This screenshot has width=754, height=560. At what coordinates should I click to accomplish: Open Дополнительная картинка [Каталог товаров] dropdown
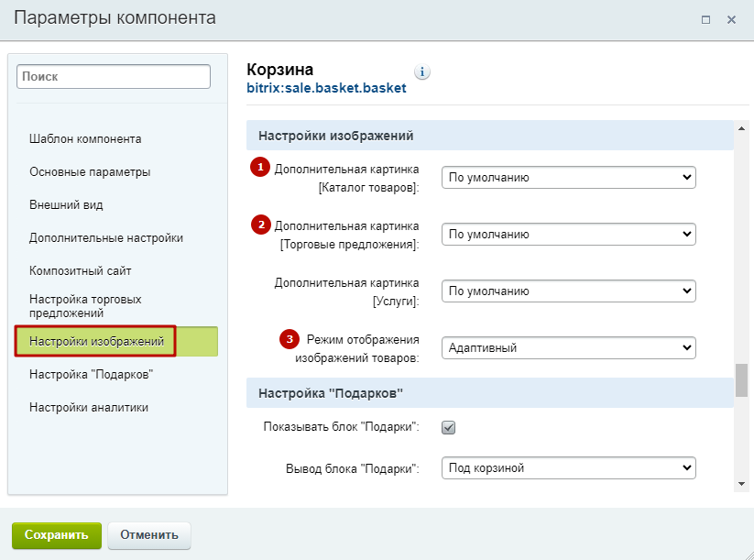click(x=568, y=178)
